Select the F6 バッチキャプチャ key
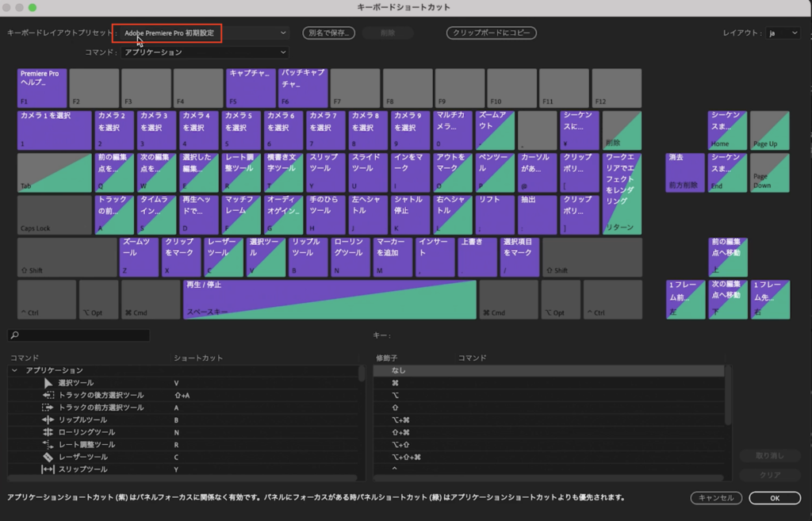812x521 pixels. (303, 87)
